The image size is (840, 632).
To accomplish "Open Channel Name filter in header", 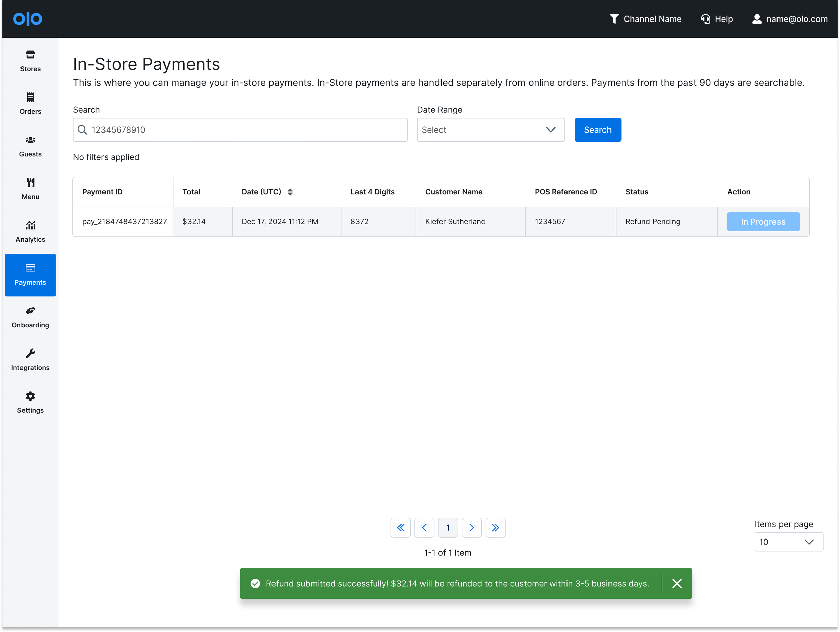I will click(x=645, y=19).
